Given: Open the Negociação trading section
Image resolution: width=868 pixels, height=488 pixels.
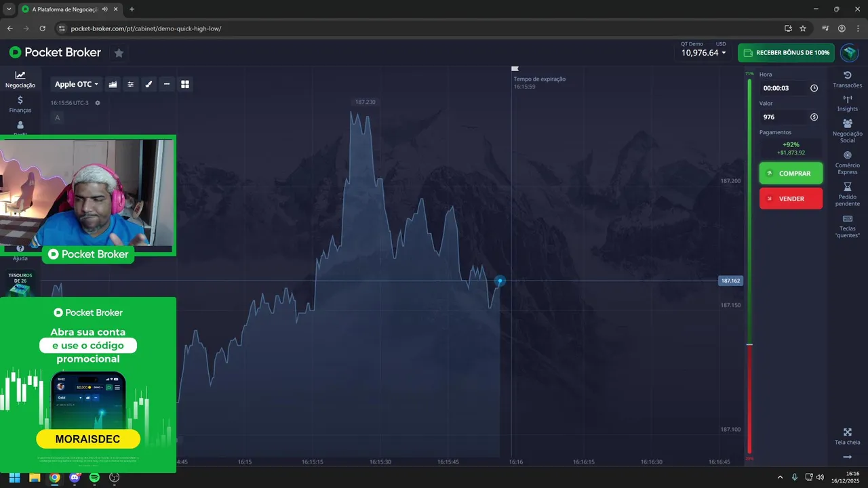Looking at the screenshot, I should [x=20, y=80].
